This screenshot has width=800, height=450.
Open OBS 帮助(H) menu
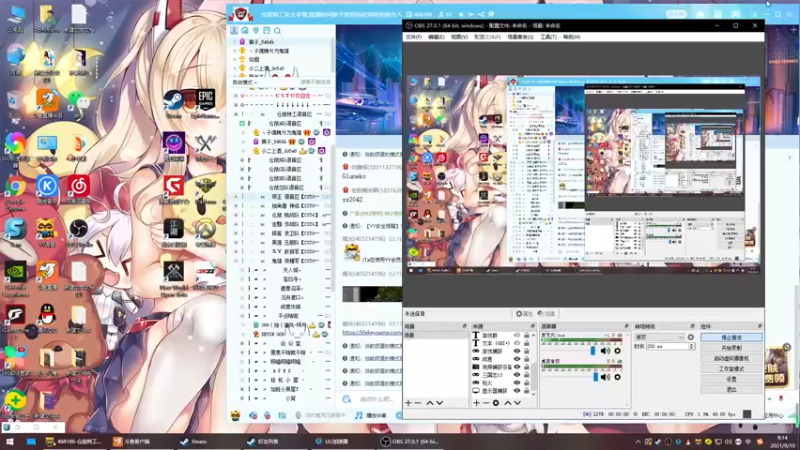pyautogui.click(x=571, y=37)
